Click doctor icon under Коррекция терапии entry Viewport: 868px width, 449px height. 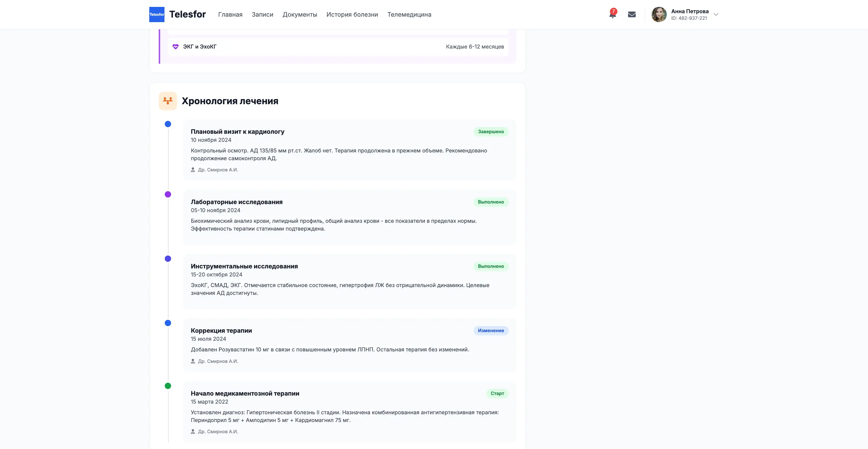[x=193, y=361]
